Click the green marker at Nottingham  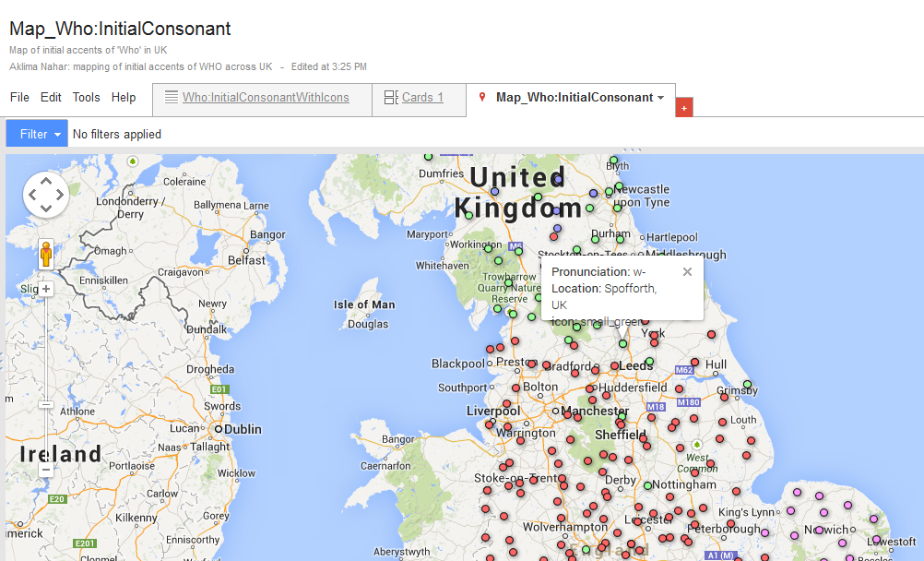(x=647, y=485)
